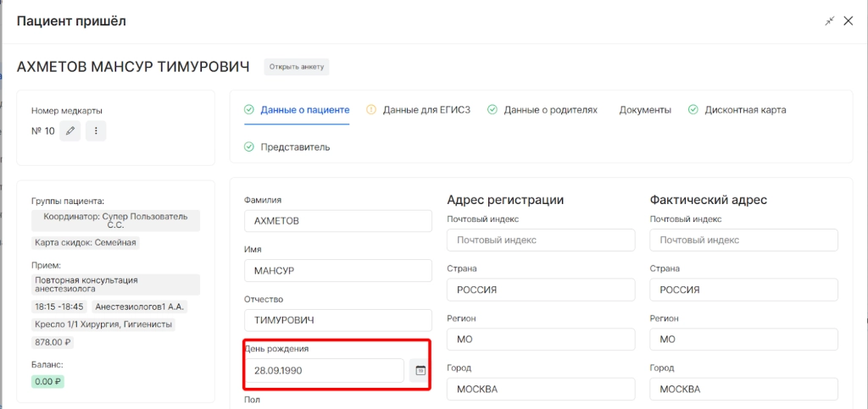Click the collapse arrows icon in dialog header

pos(829,21)
